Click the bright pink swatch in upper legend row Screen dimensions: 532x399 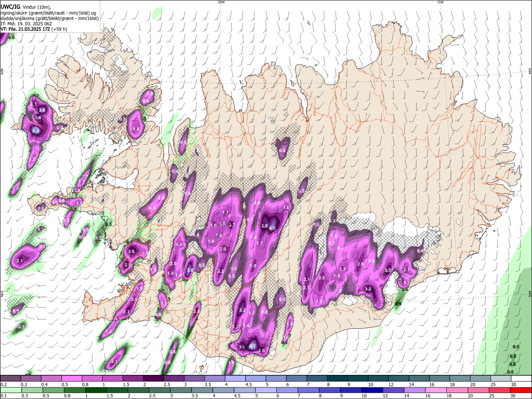[72, 379]
